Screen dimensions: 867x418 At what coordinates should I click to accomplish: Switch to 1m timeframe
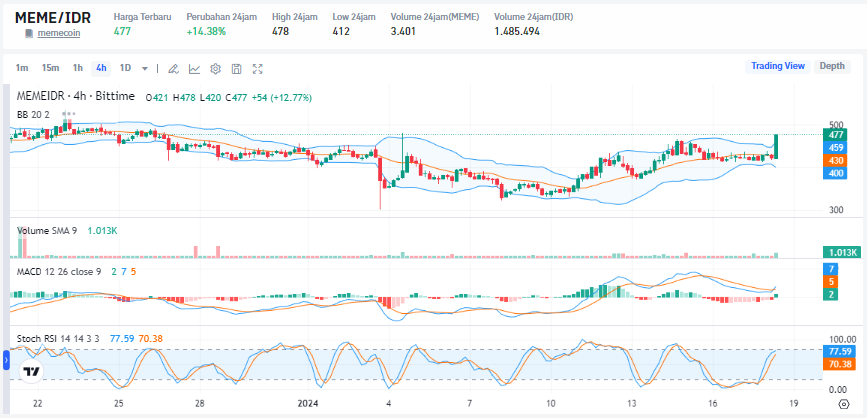(x=22, y=67)
